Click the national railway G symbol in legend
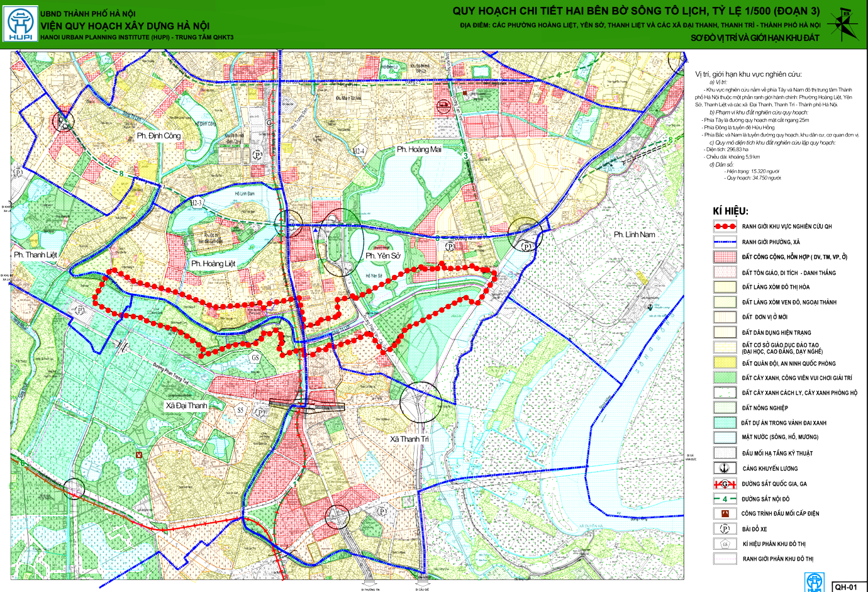 pyautogui.click(x=725, y=484)
